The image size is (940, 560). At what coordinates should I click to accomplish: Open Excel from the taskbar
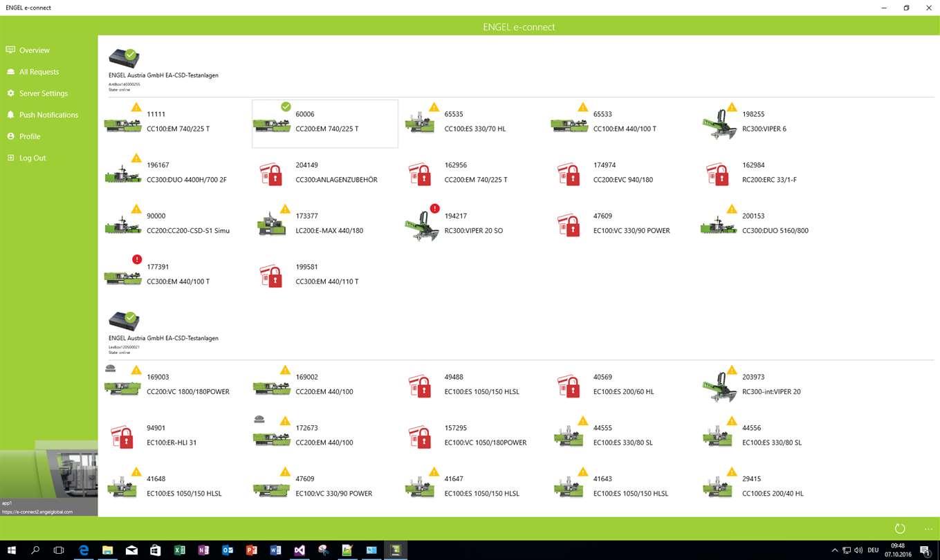click(x=179, y=550)
